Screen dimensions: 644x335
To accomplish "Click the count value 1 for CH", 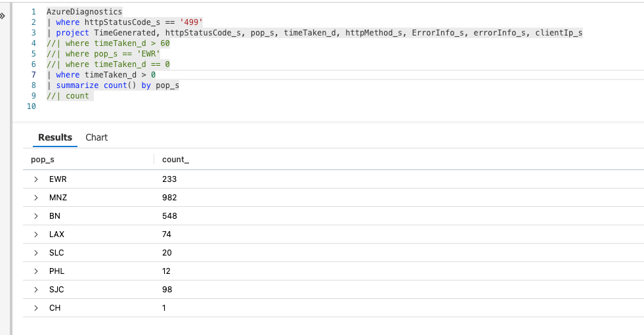I will tap(164, 308).
